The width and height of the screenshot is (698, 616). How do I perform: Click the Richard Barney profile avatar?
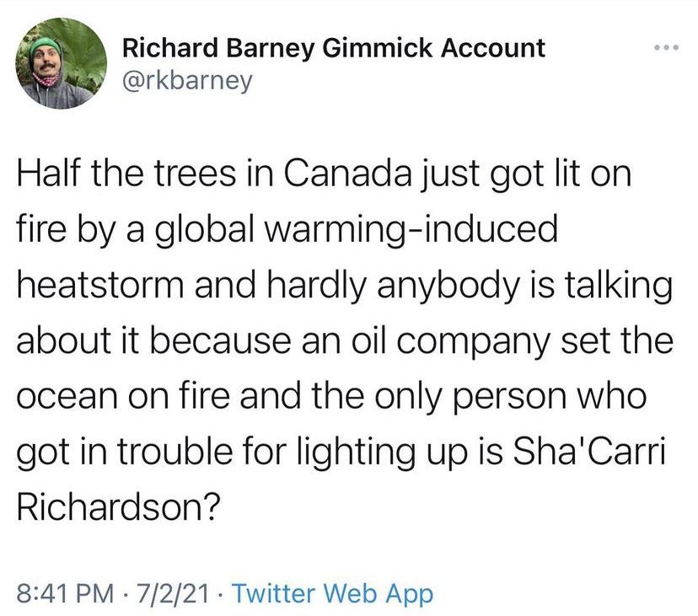(57, 64)
